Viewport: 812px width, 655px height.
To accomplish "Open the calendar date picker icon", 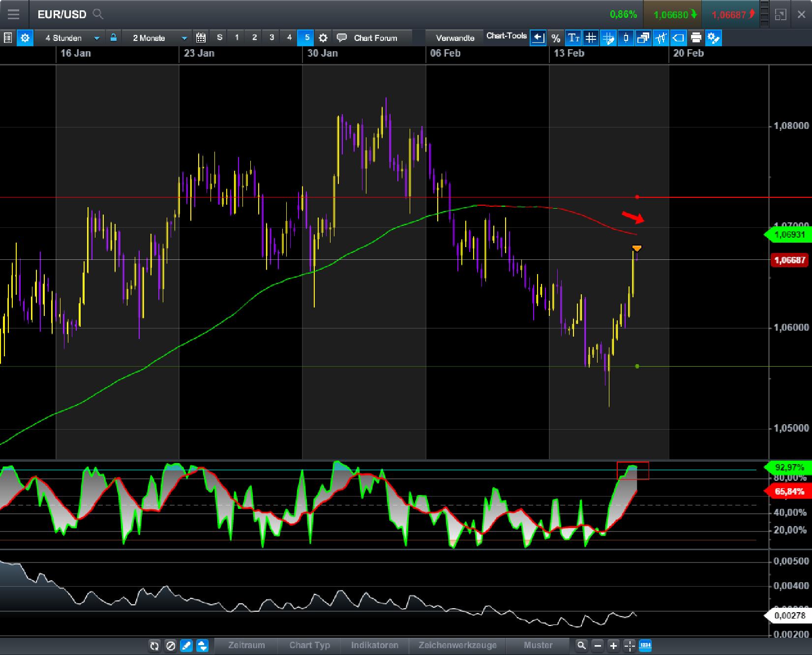I will [x=201, y=37].
